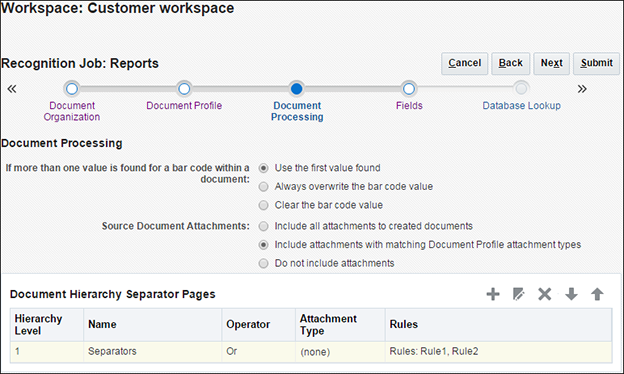Screen dimensions: 624x374
Task: Click the Database Lookup train circle
Action: pyautogui.click(x=521, y=89)
